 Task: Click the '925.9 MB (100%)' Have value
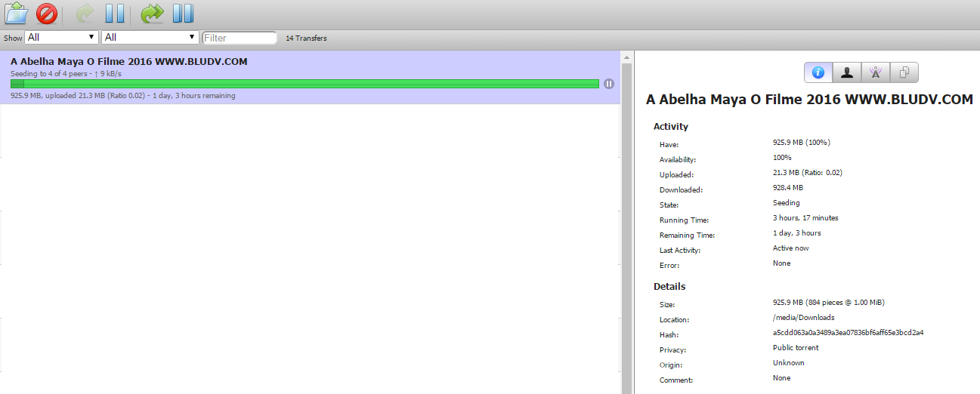[x=801, y=142]
